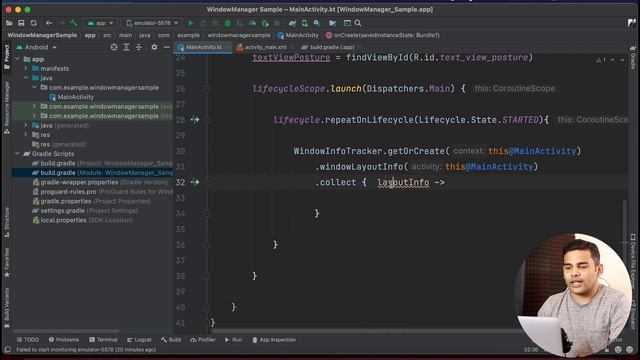
Task: Collapse the Gradle Scripts node
Action: [17, 154]
